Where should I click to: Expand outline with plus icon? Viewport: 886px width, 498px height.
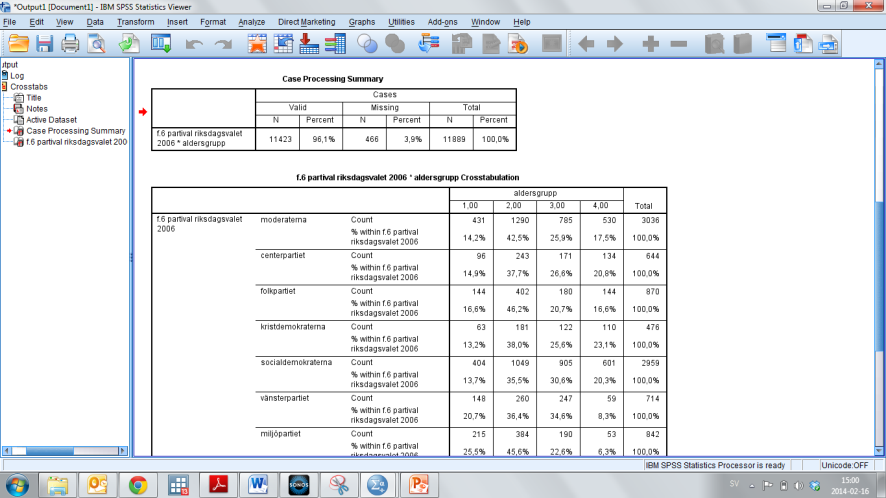click(651, 44)
